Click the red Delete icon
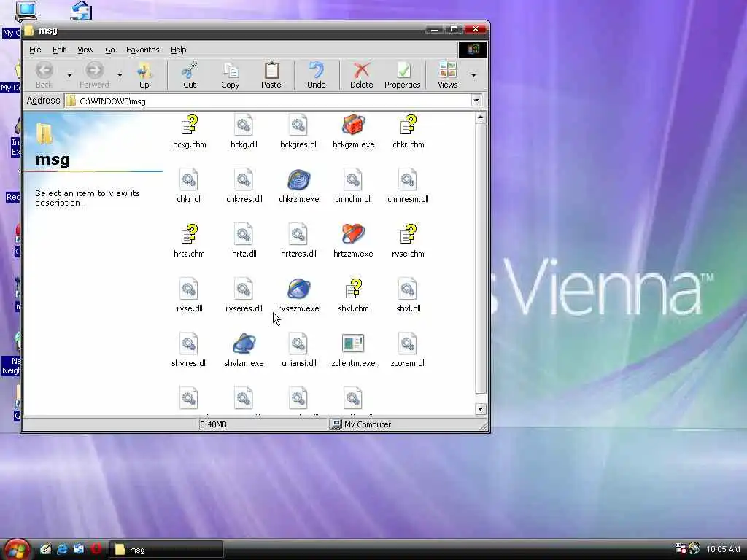This screenshot has height=560, width=747. [362, 71]
